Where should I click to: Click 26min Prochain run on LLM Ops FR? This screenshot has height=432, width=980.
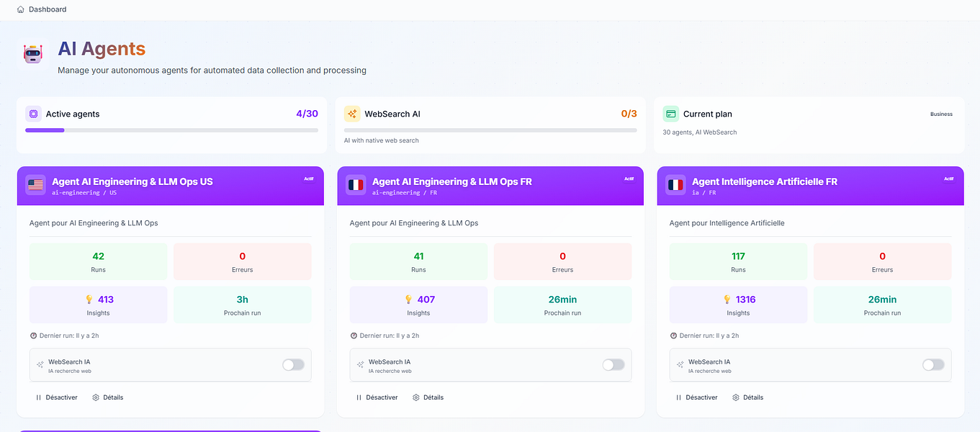[x=562, y=305]
